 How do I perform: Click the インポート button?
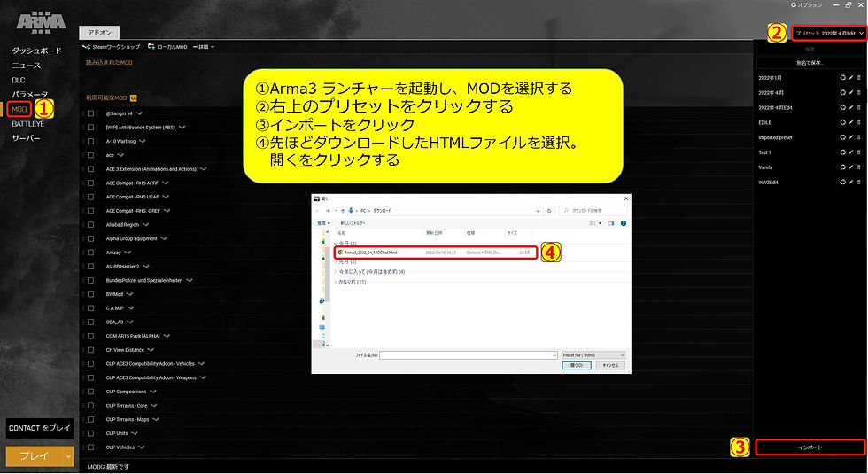tap(810, 447)
